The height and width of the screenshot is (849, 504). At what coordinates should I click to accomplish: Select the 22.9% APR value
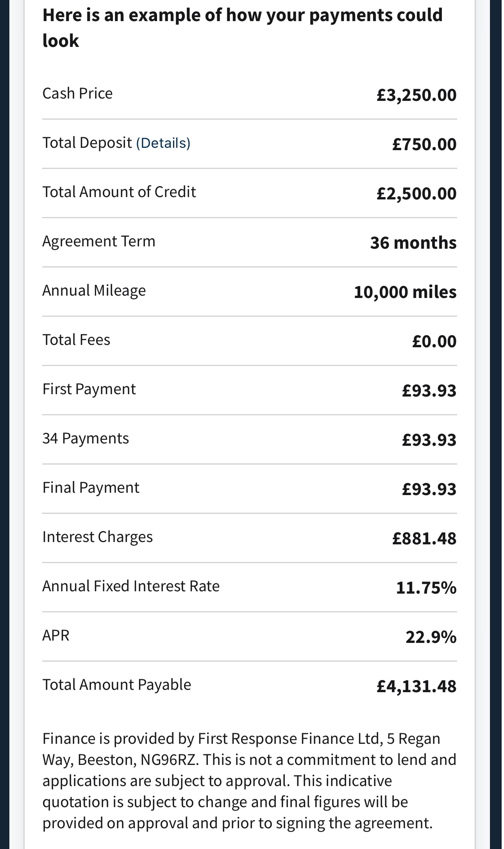pyautogui.click(x=431, y=637)
